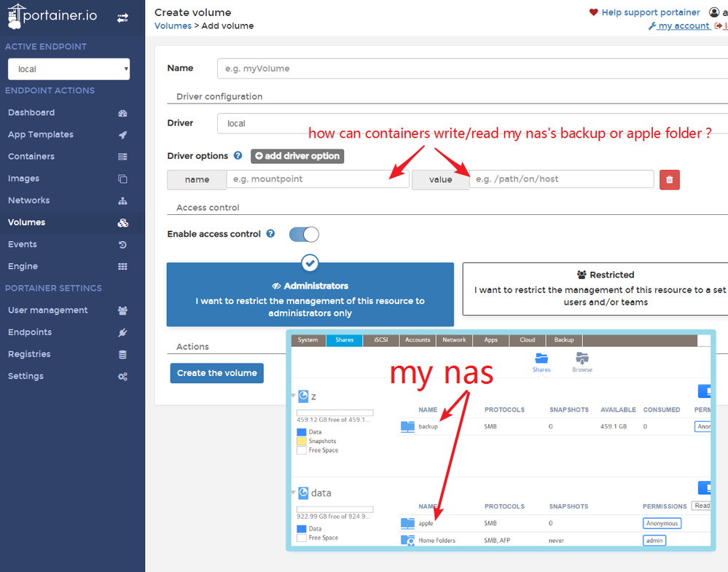Click the Anonymous permission button for apple

[x=662, y=524]
